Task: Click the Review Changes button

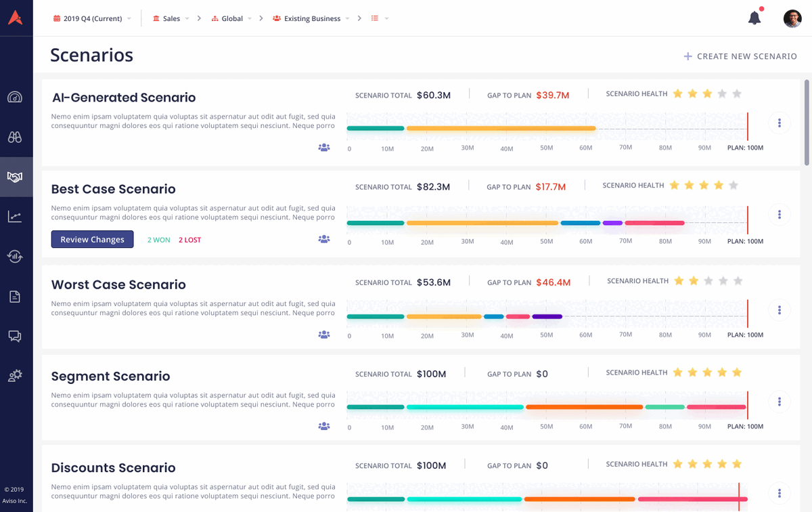Action: coord(92,239)
